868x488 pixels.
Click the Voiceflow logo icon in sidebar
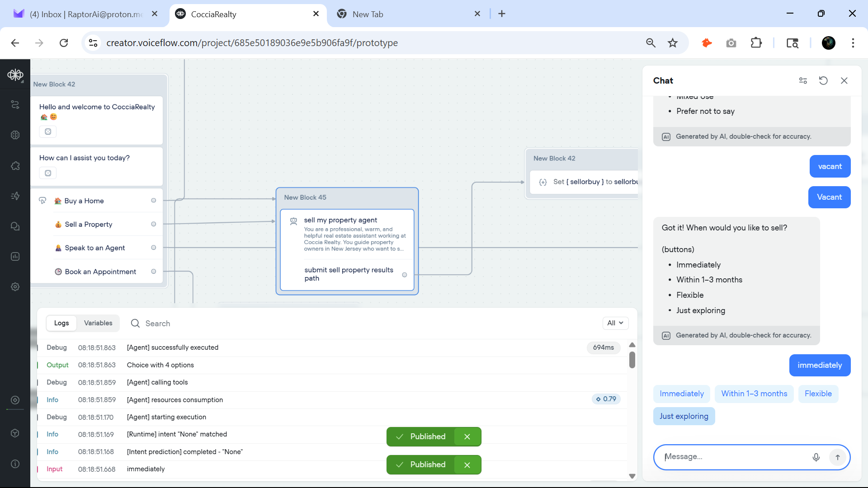click(15, 75)
